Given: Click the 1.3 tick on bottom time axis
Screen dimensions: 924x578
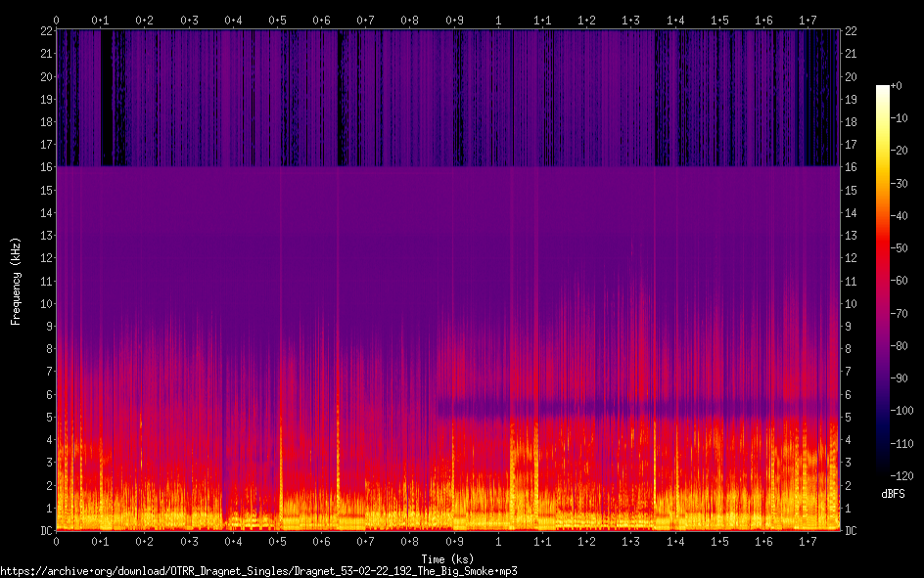Looking at the screenshot, I should [x=631, y=541].
